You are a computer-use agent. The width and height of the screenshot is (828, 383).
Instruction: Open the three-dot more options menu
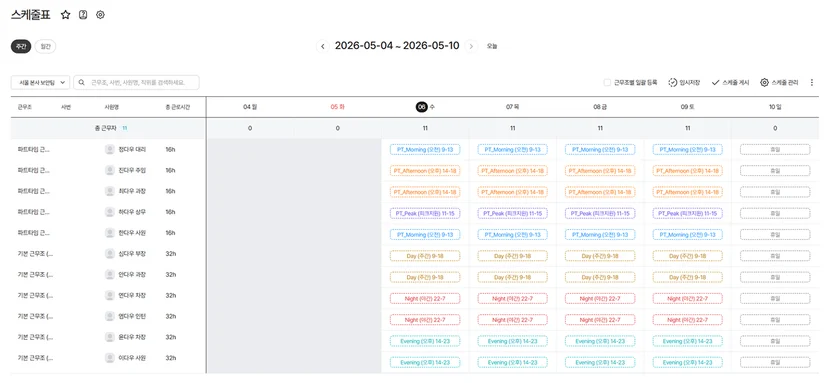(x=812, y=82)
